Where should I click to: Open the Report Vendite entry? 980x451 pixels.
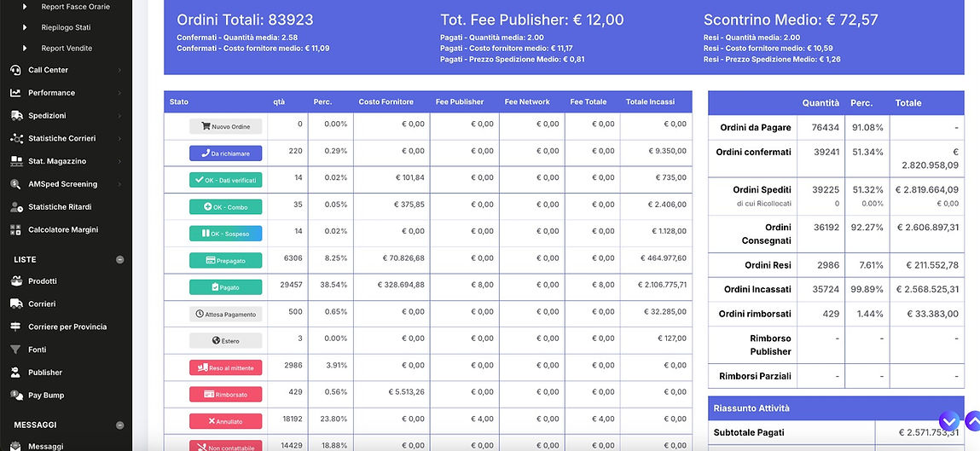pos(67,49)
